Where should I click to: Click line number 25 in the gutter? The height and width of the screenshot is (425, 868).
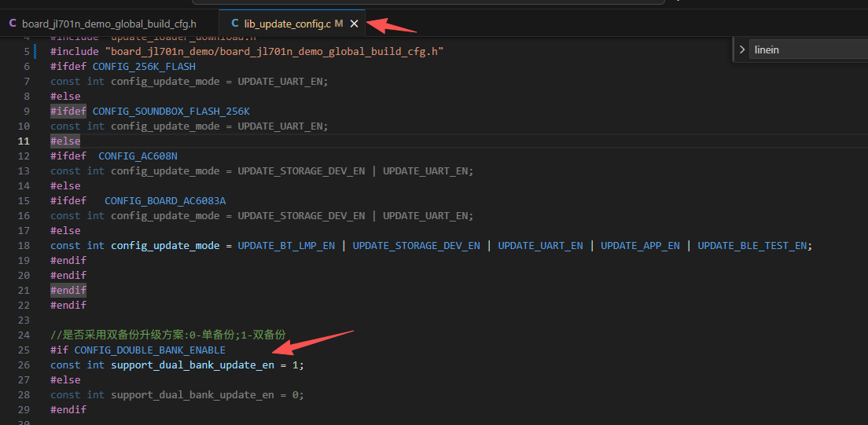point(24,350)
